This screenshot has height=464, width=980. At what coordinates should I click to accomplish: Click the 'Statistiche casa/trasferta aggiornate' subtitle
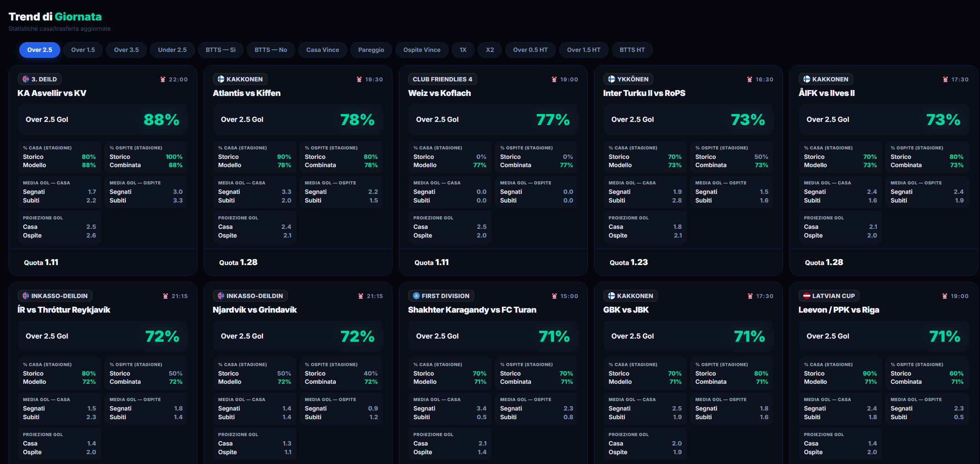(x=59, y=29)
